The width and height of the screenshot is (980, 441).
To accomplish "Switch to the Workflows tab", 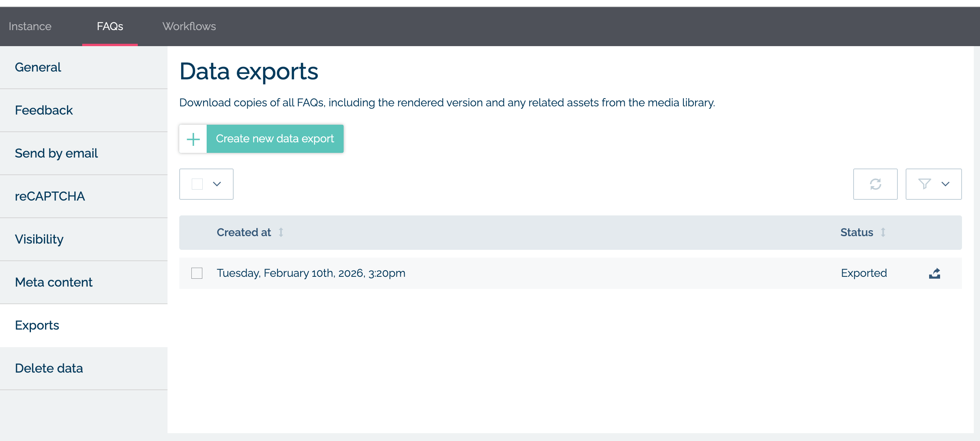I will (189, 26).
